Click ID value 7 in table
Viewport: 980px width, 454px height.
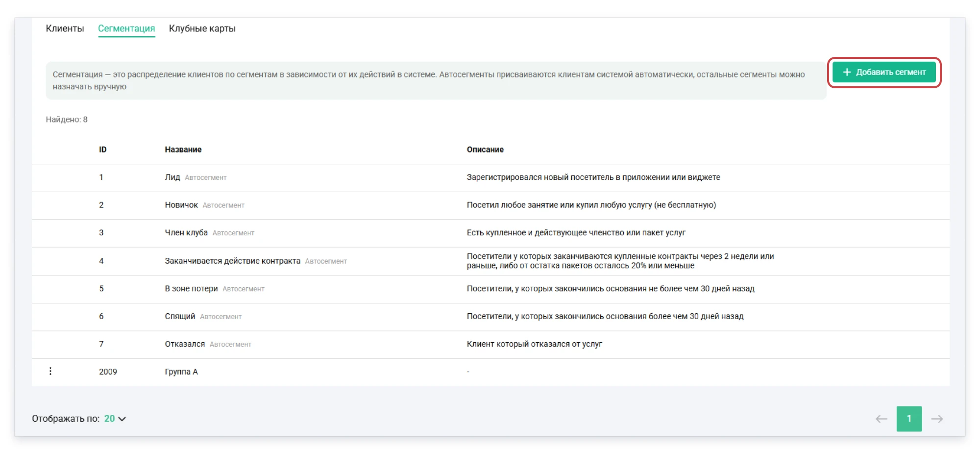tap(101, 344)
